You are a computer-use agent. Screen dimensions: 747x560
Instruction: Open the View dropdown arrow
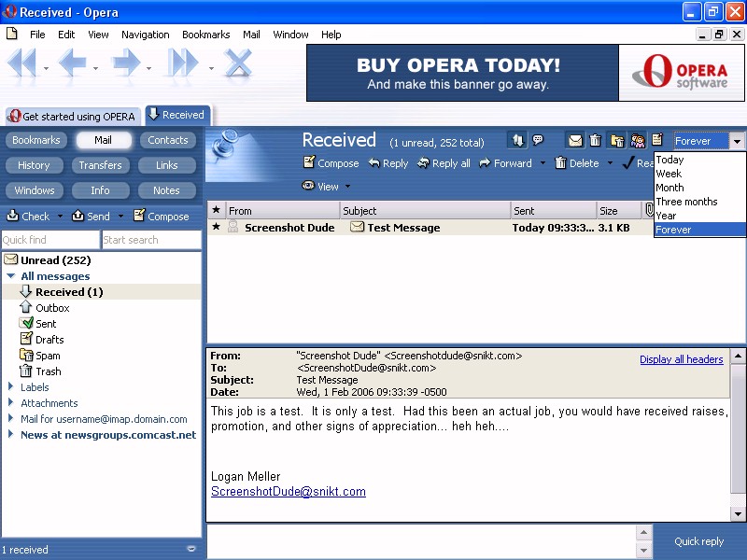pos(347,186)
